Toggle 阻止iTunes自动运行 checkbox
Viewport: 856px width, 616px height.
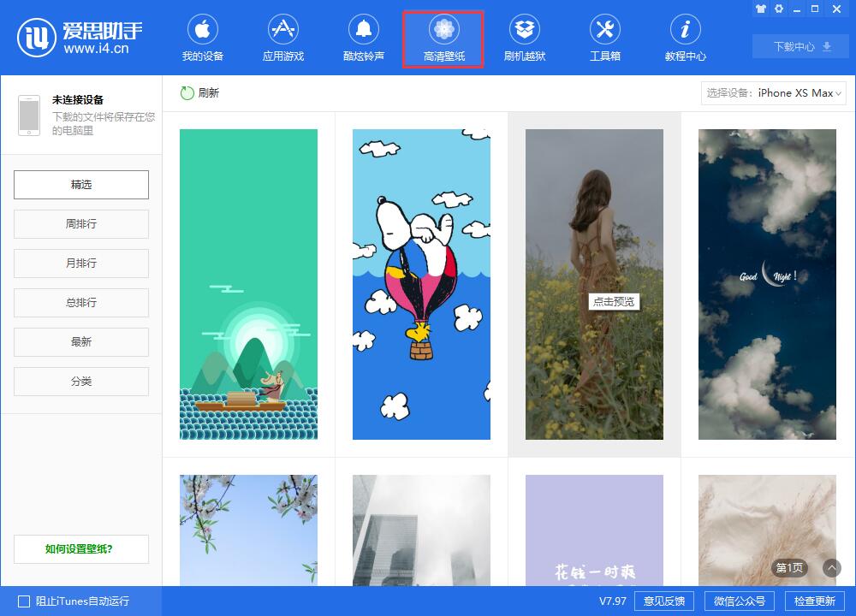24,601
